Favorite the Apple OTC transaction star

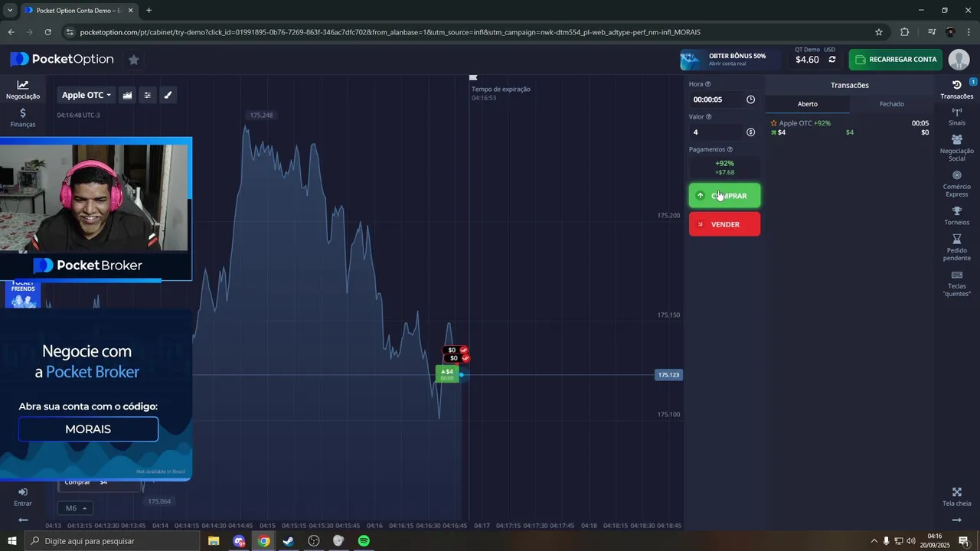pyautogui.click(x=774, y=123)
